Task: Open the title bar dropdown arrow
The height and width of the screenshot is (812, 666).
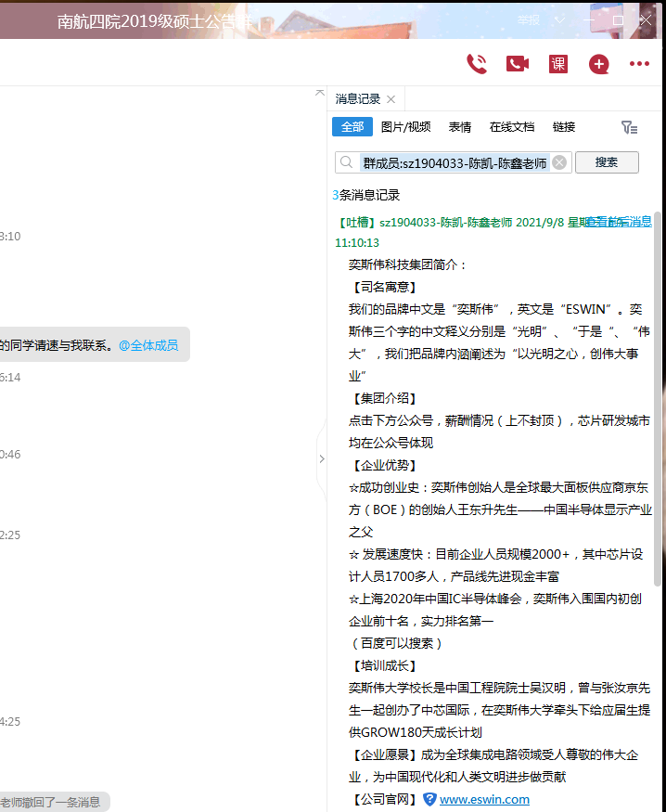Action: click(559, 20)
